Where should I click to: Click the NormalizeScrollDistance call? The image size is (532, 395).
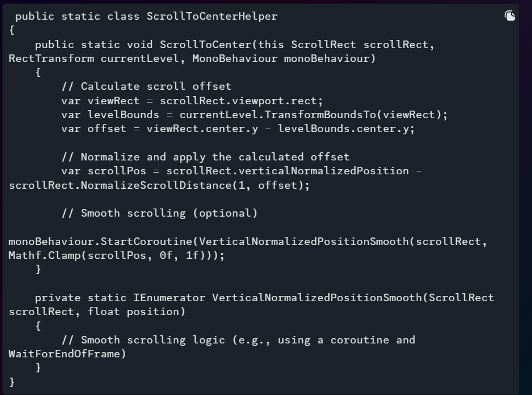click(x=195, y=185)
